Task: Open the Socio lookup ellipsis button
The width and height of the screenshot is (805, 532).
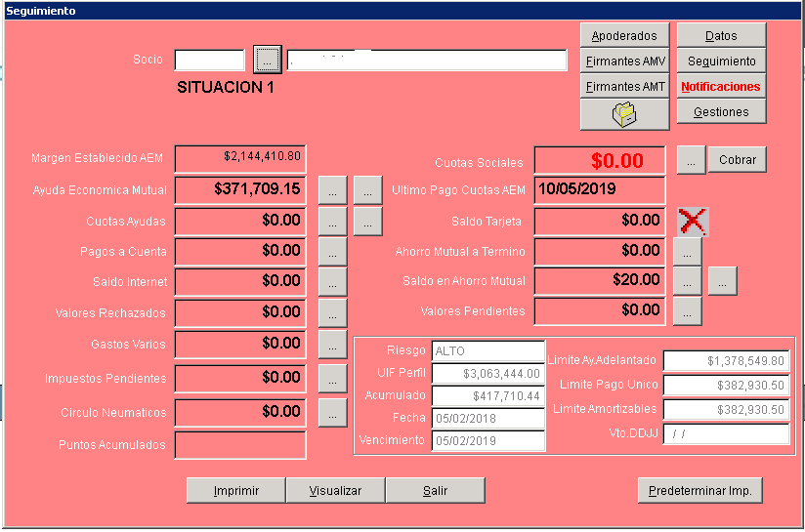Action: [267, 60]
